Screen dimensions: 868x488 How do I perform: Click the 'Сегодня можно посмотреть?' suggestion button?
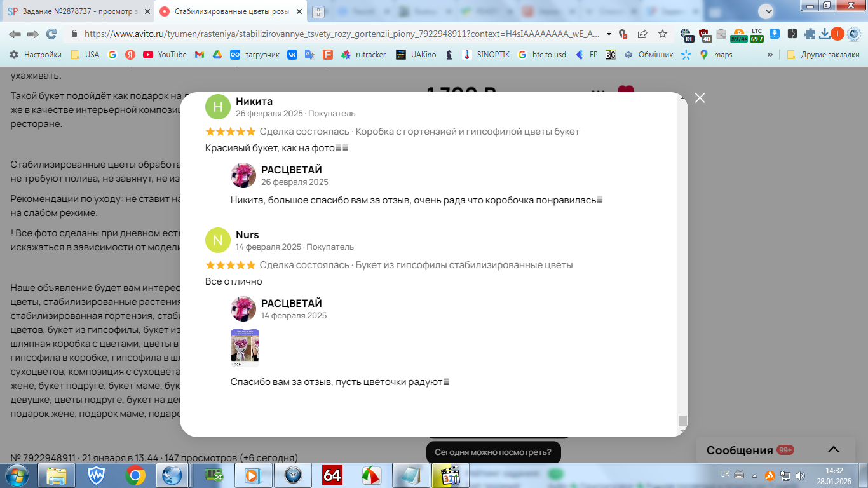click(493, 452)
